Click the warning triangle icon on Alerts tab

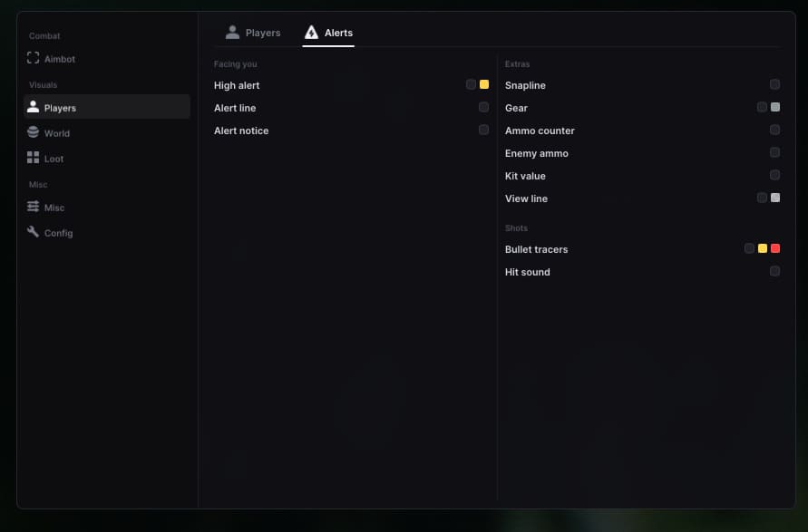[311, 33]
